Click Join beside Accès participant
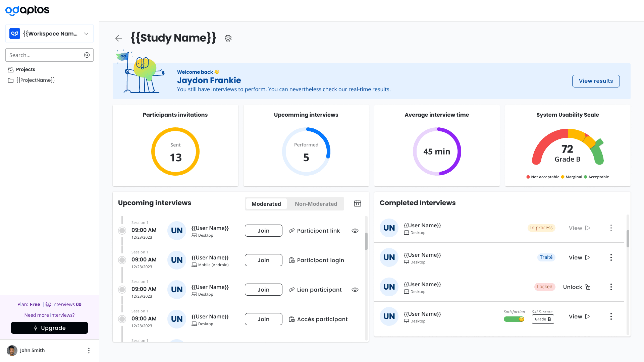644x362 pixels. (264, 319)
